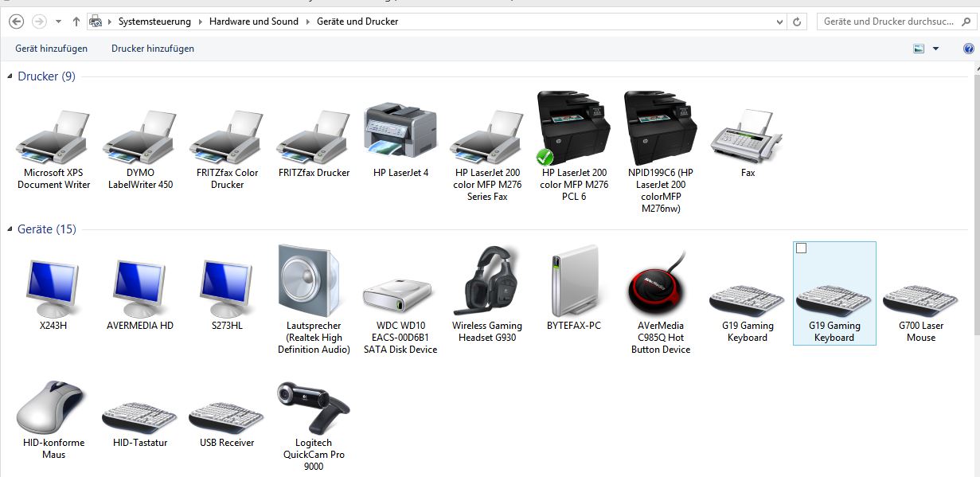Refresh the Geräte und Drucker view
The width and height of the screenshot is (980, 477).
797,22
